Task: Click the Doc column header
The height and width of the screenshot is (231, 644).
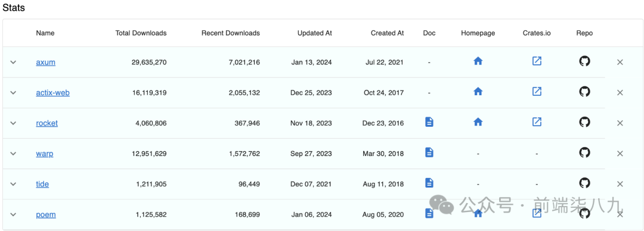Action: [x=429, y=33]
